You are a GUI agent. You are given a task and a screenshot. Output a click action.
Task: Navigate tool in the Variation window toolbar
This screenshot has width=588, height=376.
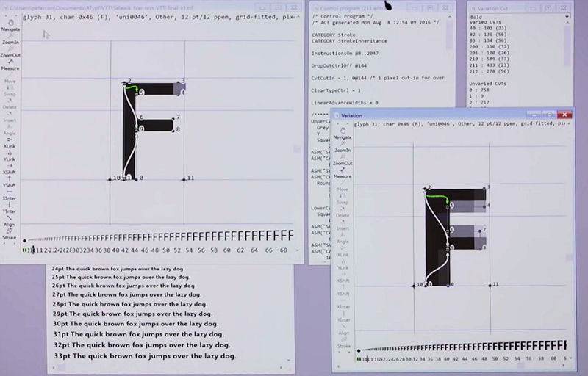click(343, 133)
